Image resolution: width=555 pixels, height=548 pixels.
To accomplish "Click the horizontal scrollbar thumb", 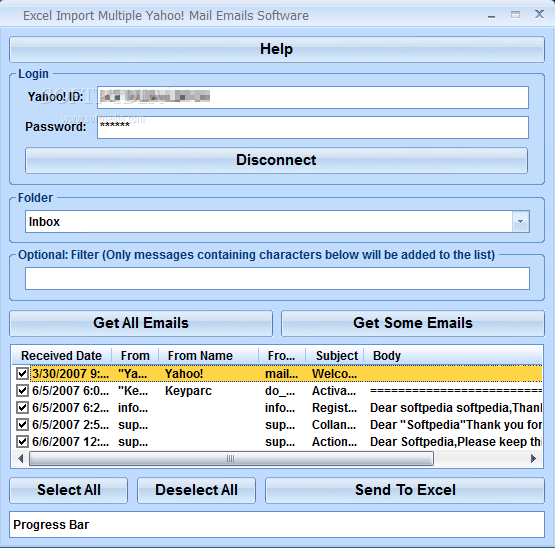I will (231, 459).
